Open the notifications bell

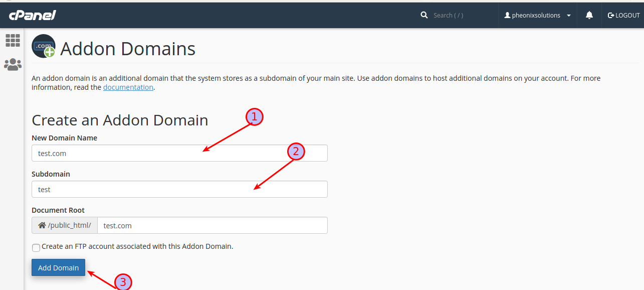point(589,16)
